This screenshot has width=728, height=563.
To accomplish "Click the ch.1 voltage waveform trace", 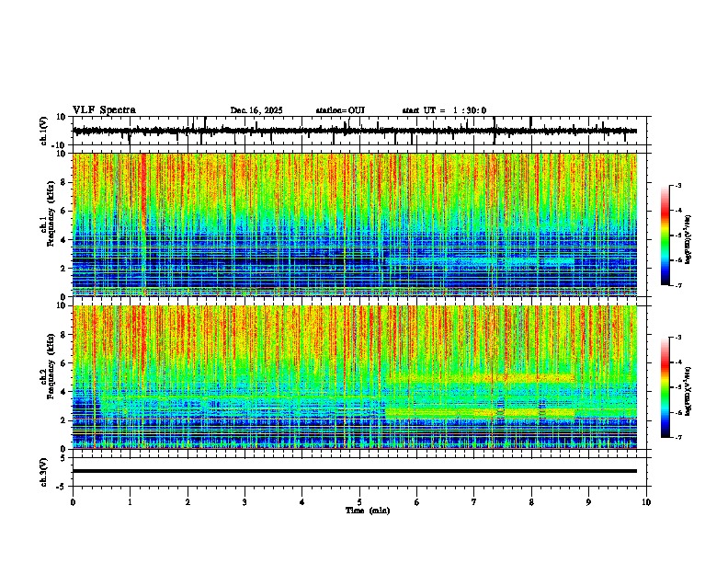I will (x=354, y=131).
